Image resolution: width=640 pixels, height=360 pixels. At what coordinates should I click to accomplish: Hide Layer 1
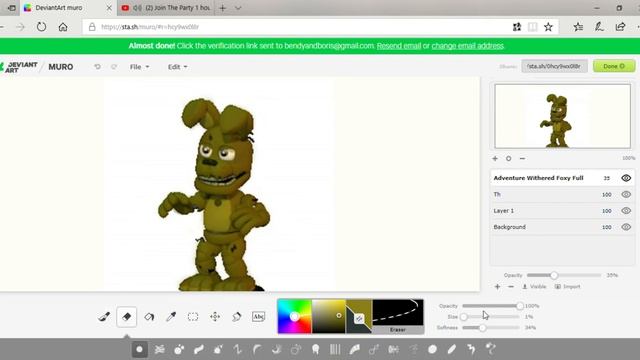coord(626,211)
